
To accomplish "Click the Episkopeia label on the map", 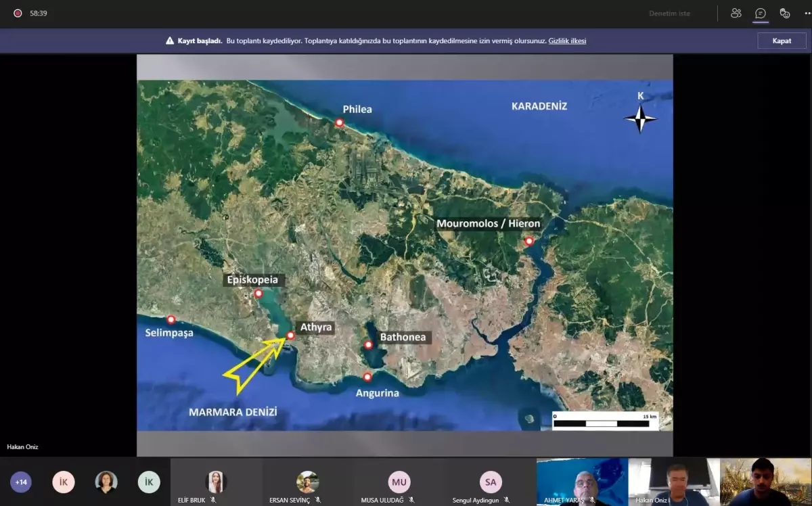I will click(252, 279).
